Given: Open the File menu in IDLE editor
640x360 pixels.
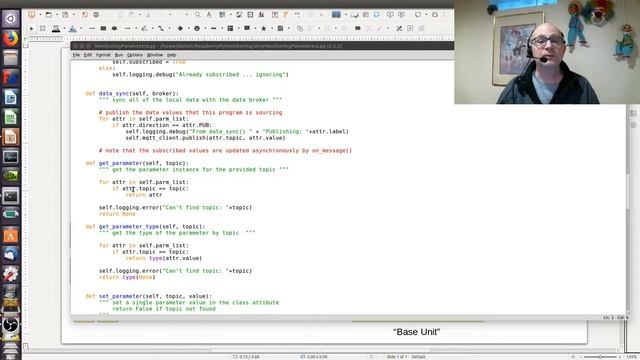Looking at the screenshot, I should pos(76,55).
